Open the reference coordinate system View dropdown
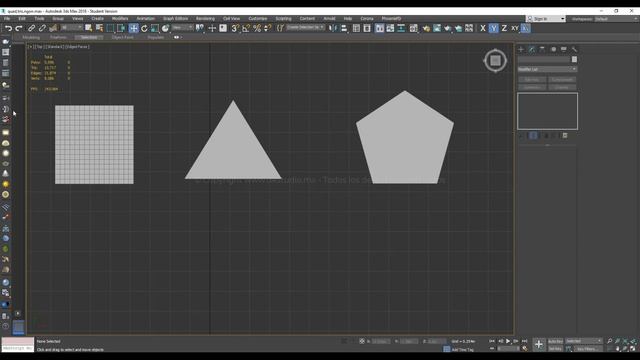640x360 pixels. click(182, 28)
